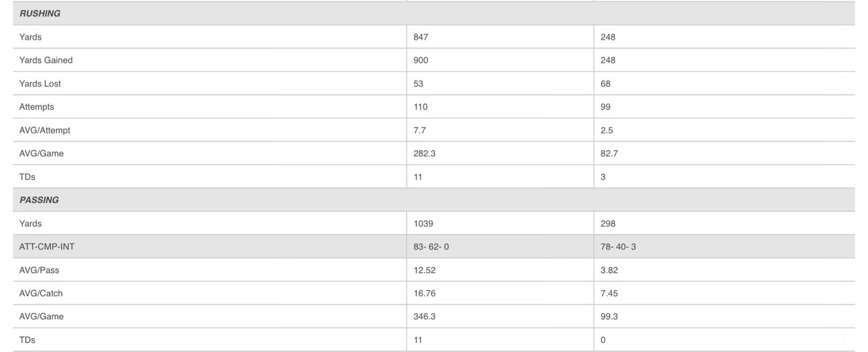
Task: Select the passing Yards value 1039
Action: tap(423, 223)
